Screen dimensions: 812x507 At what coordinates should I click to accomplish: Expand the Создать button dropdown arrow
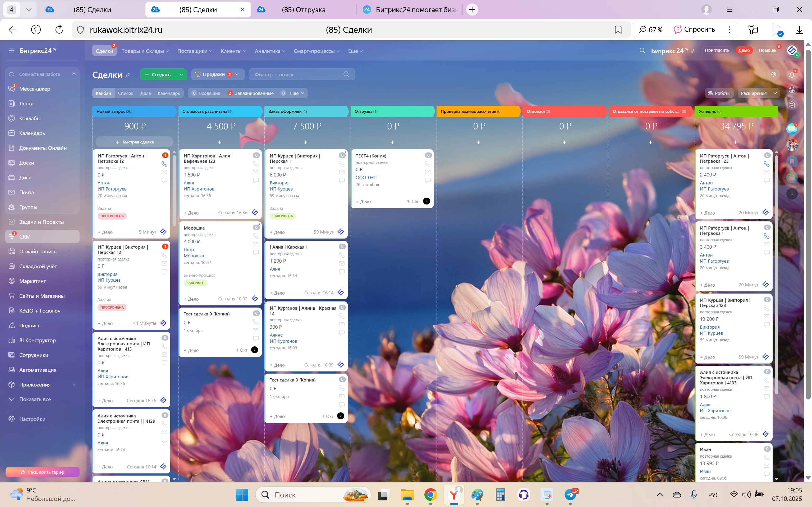pyautogui.click(x=181, y=75)
